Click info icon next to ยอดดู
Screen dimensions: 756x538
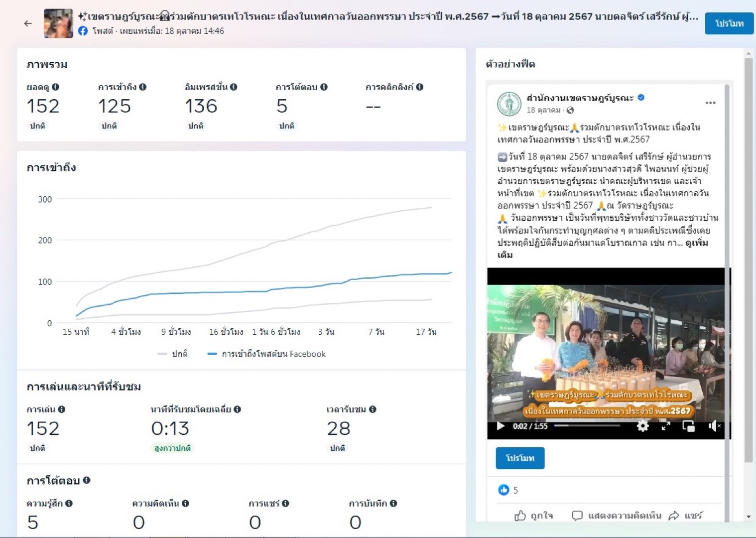click(x=56, y=87)
